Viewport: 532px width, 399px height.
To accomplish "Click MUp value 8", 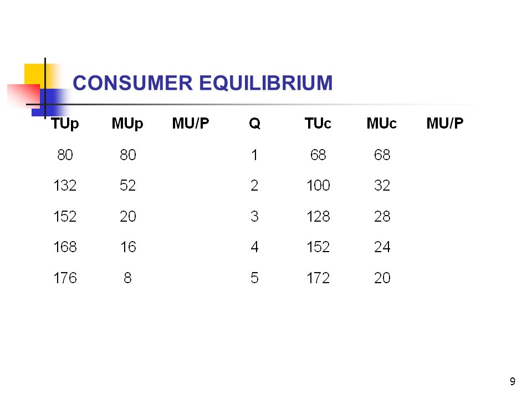I will point(127,278).
